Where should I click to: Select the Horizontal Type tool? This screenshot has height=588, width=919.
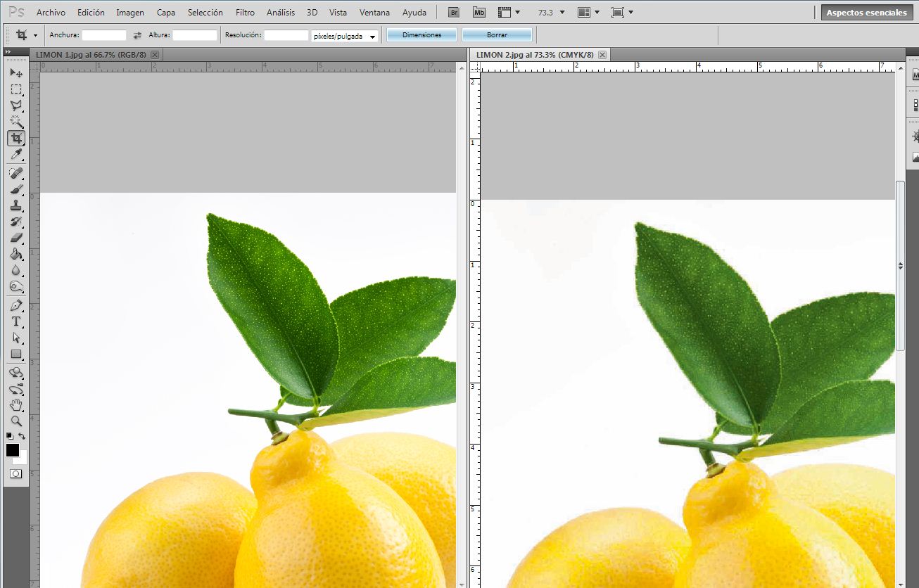16,321
